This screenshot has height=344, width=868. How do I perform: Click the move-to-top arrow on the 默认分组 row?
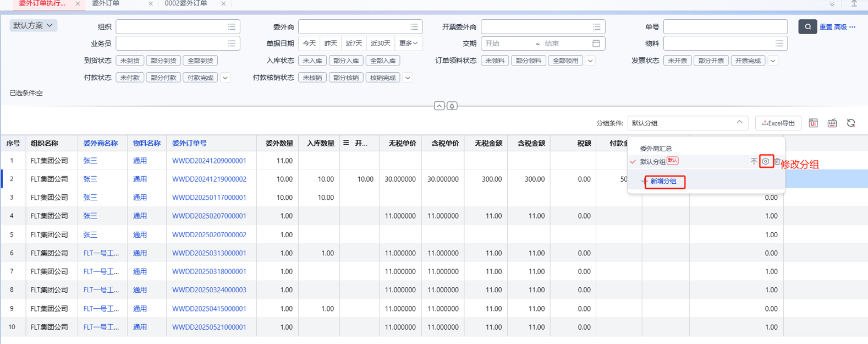(754, 161)
